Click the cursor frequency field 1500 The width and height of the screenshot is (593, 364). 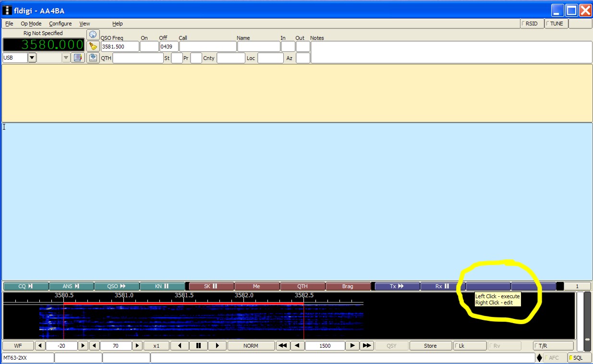click(325, 346)
